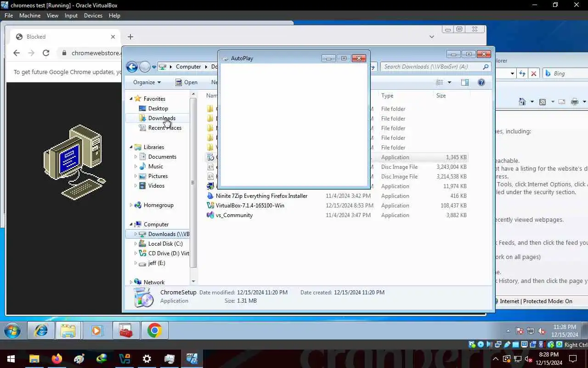This screenshot has height=368, width=588.
Task: Select the VirtualBox-7.1.4-165100-Win file
Action: pos(250,206)
